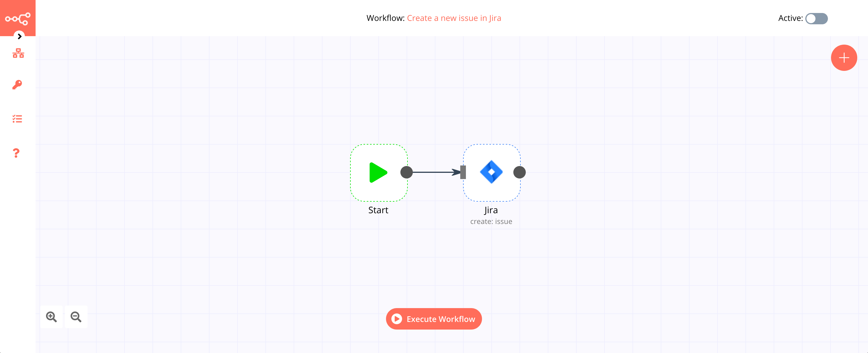Click the n8n workflow logo icon
868x353 pixels.
click(18, 18)
